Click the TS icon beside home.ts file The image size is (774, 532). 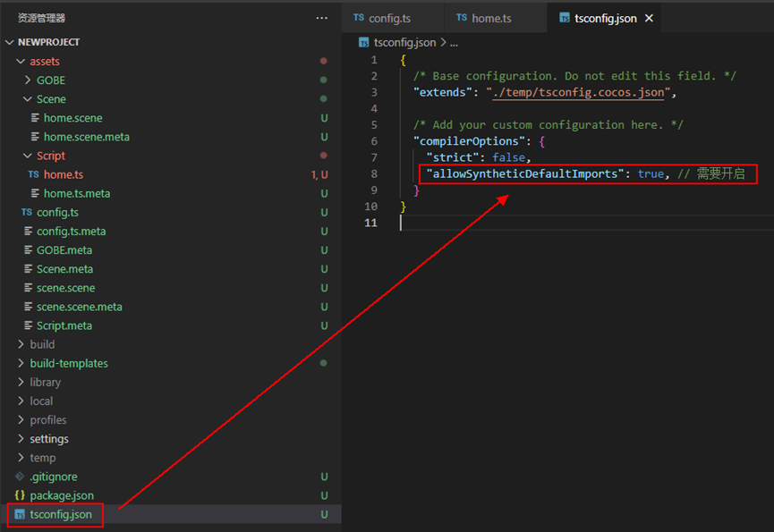point(33,174)
